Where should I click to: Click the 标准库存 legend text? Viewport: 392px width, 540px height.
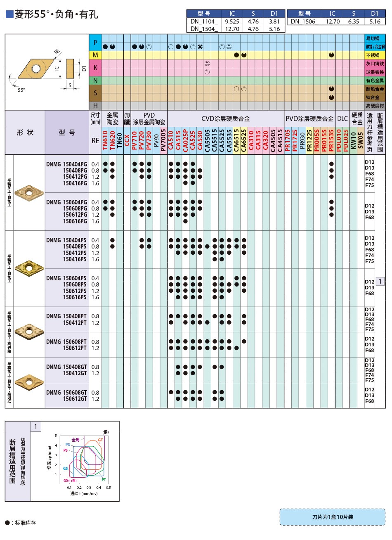pyautogui.click(x=26, y=523)
